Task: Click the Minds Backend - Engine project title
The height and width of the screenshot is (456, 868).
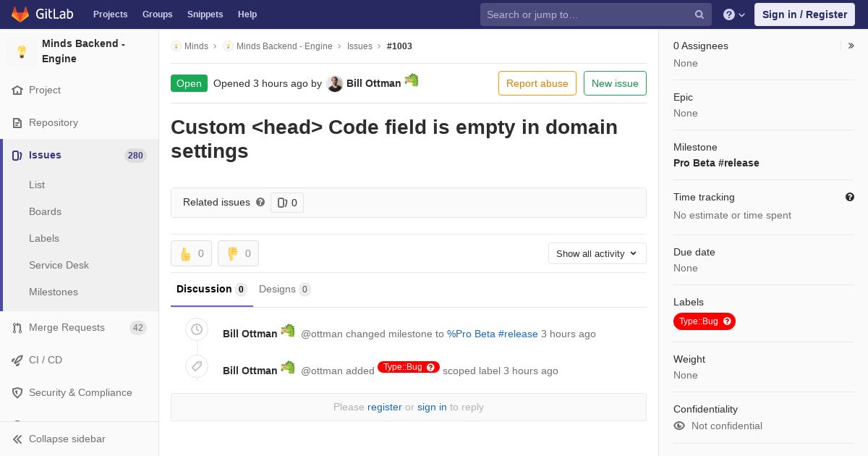Action: pos(83,51)
